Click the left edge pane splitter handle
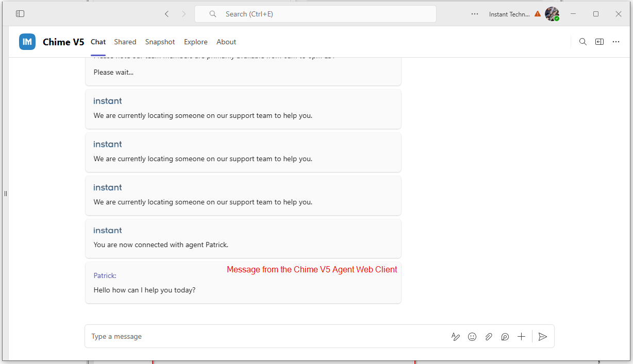633x364 pixels. point(6,194)
